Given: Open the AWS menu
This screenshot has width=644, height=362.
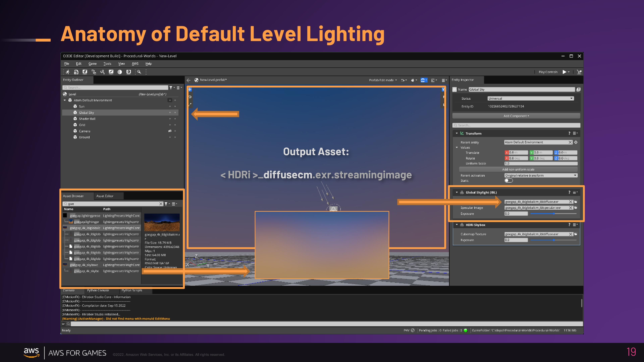Looking at the screenshot, I should coord(135,64).
